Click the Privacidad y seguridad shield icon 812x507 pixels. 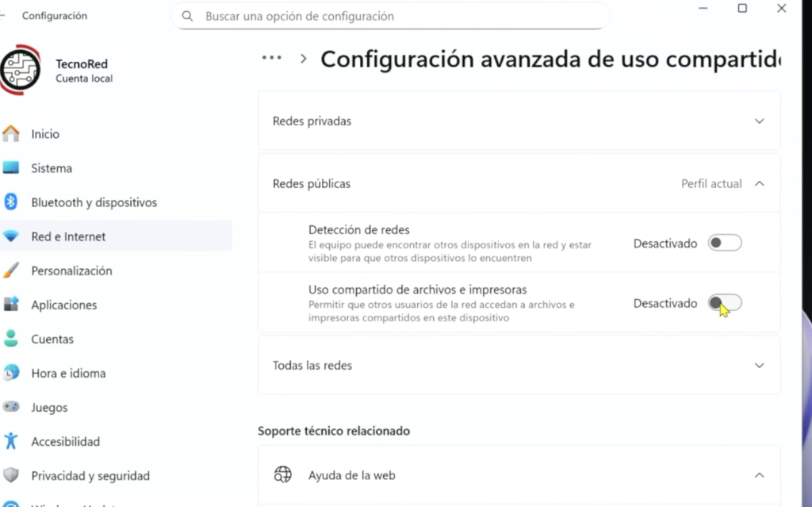[11, 475]
